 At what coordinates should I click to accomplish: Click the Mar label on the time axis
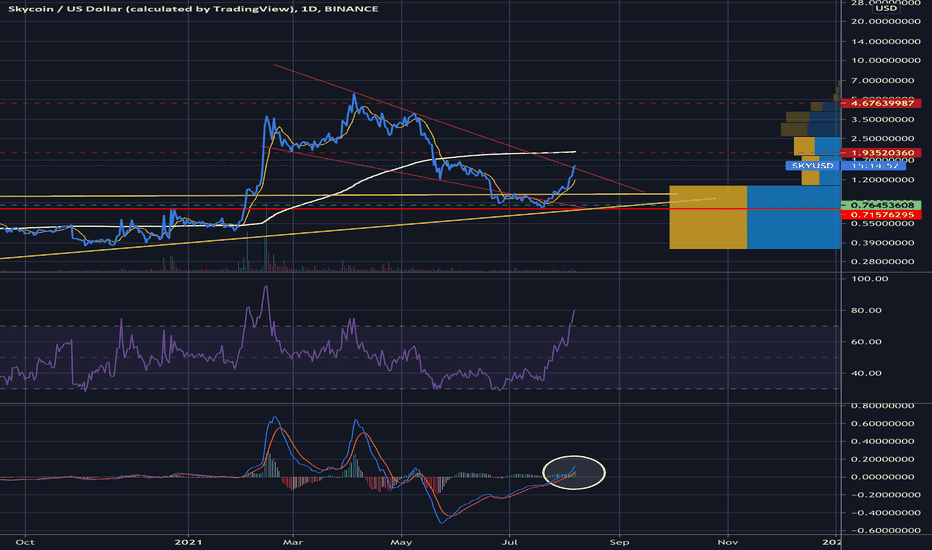pyautogui.click(x=295, y=541)
